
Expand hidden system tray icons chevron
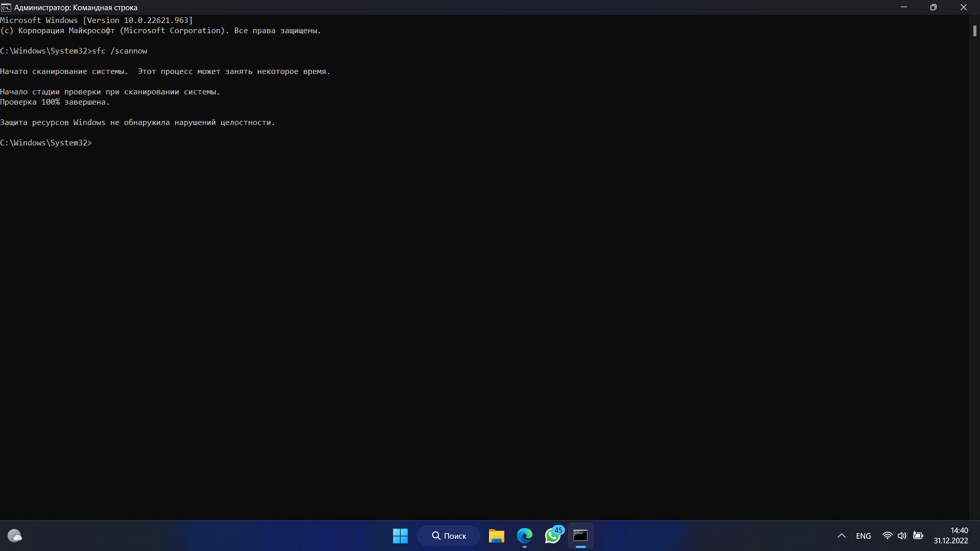coord(842,536)
